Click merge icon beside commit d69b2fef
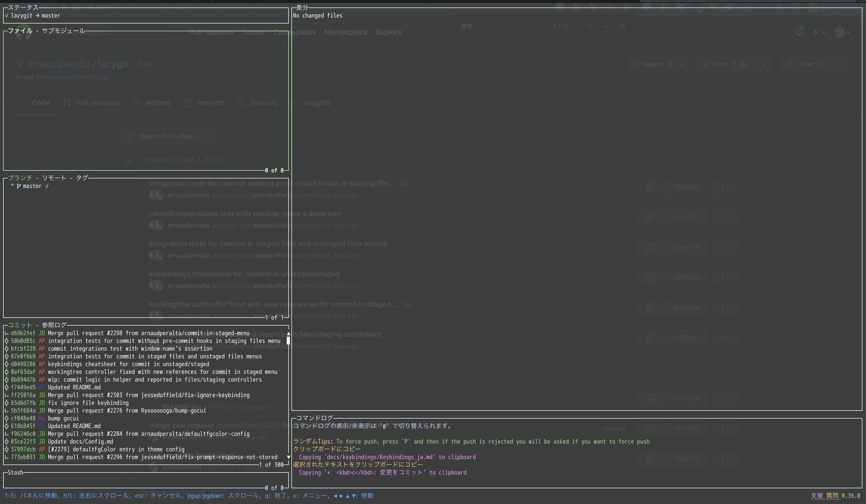This screenshot has width=866, height=504. [x=6, y=333]
